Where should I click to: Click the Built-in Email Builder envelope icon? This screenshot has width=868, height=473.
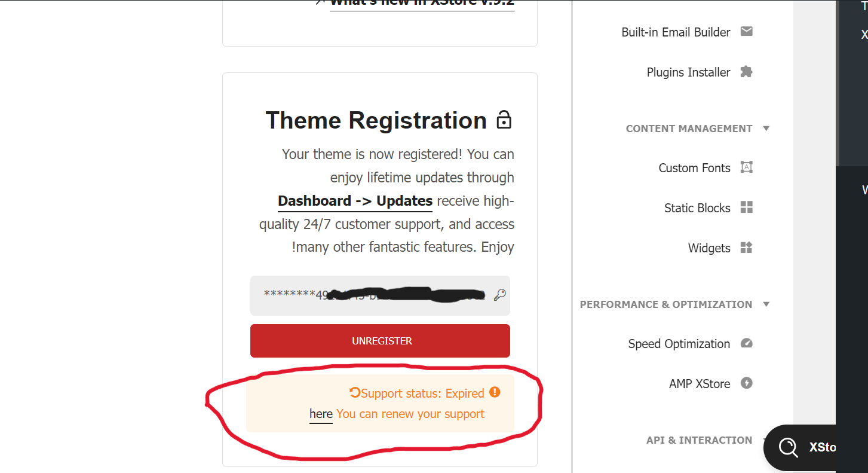pyautogui.click(x=746, y=32)
